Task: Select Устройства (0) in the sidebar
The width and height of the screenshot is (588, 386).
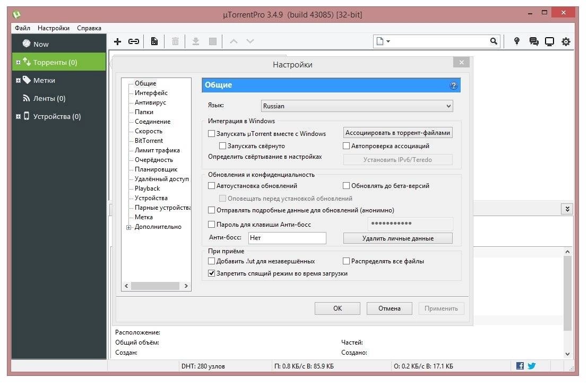Action: (x=59, y=116)
